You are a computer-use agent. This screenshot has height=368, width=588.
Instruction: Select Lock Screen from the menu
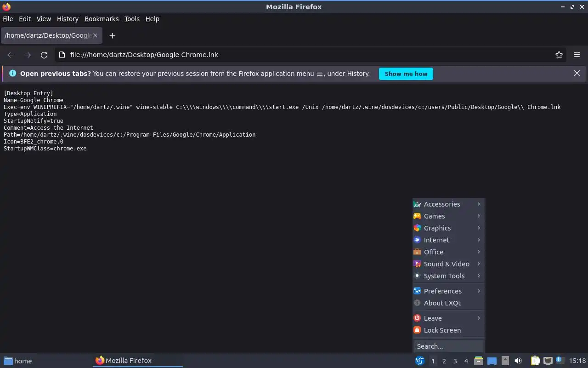(448, 330)
